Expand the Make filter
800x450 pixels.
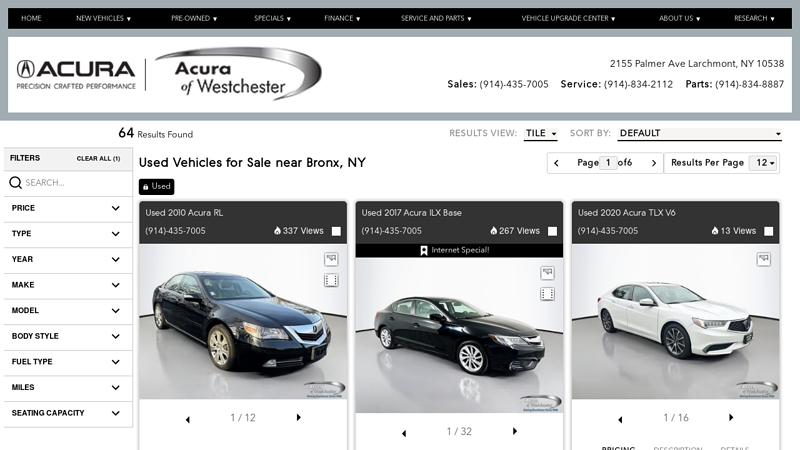coord(68,285)
